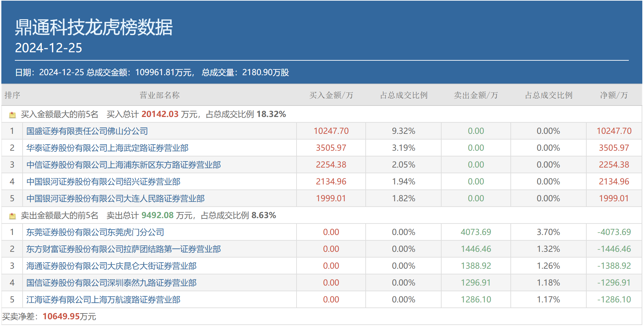The width and height of the screenshot is (644, 326).
Task: Click the 买入总计 20142.03 amount
Action: tap(160, 114)
